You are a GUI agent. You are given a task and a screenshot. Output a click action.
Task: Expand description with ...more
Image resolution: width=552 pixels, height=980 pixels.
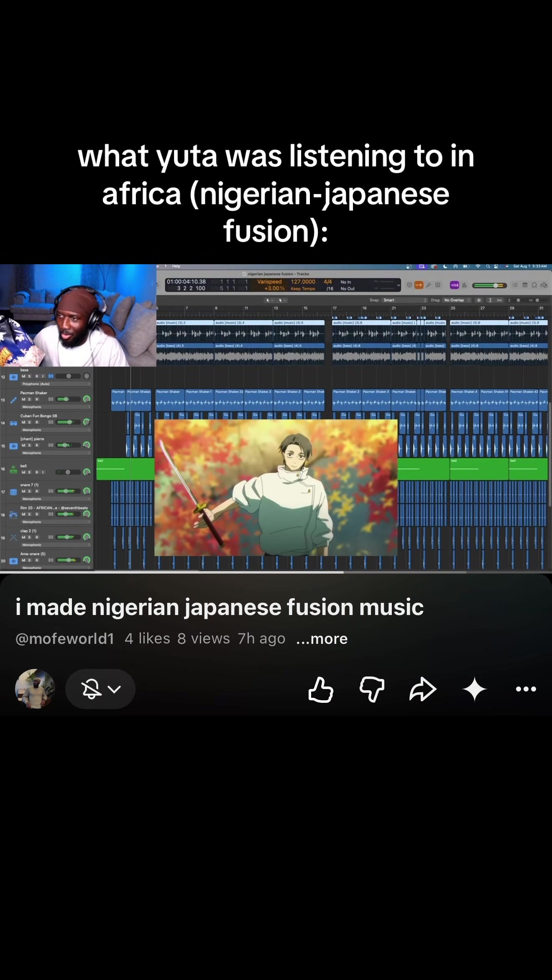coord(322,639)
